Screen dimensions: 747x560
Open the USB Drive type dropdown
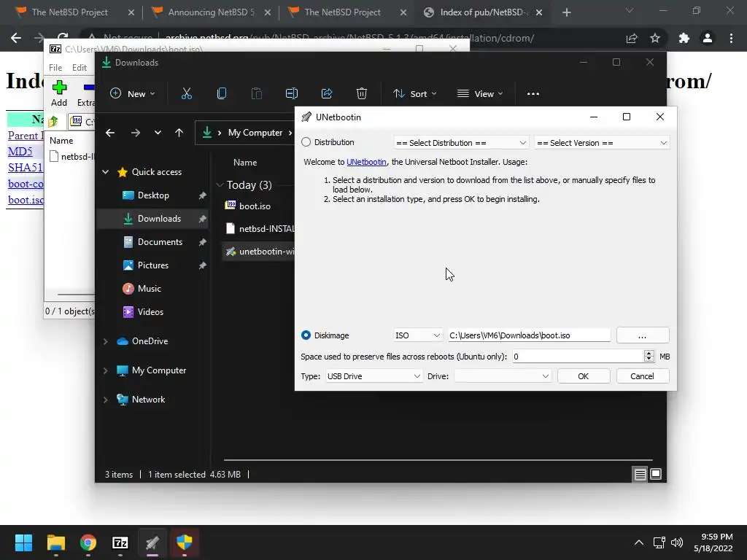[373, 376]
